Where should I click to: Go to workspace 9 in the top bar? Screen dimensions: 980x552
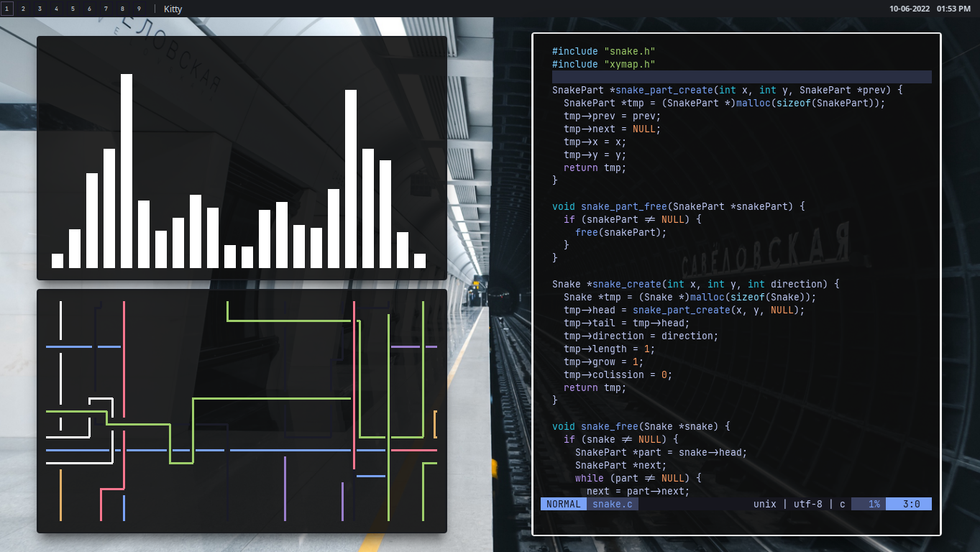[x=139, y=9]
